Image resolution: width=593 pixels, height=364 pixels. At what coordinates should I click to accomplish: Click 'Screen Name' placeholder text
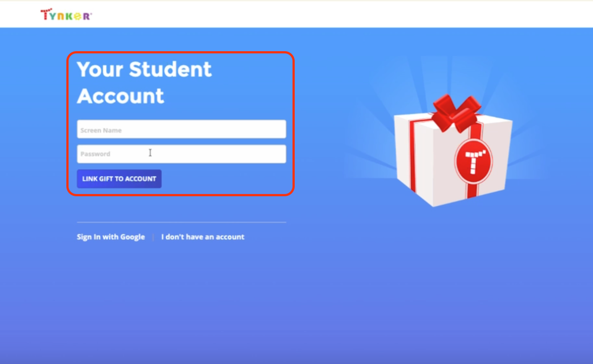tap(101, 130)
